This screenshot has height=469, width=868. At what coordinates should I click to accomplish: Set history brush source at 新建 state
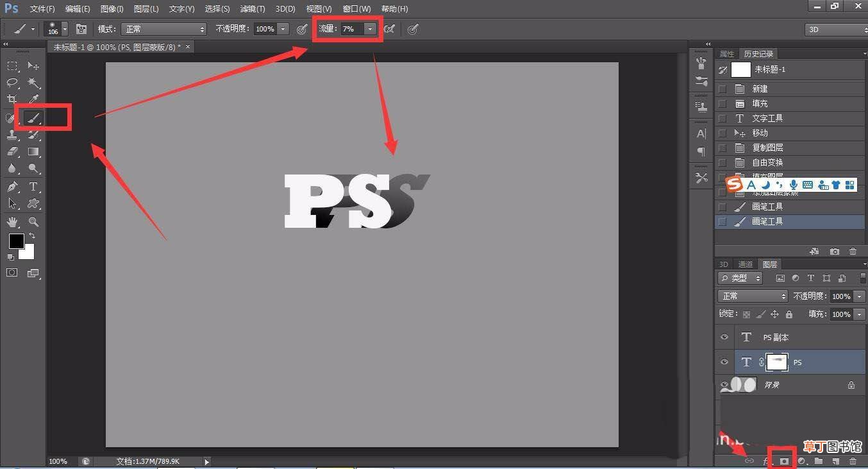722,89
